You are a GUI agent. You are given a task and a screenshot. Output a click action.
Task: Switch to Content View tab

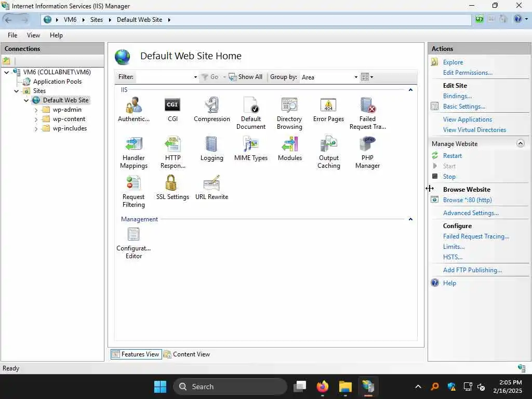pyautogui.click(x=187, y=354)
